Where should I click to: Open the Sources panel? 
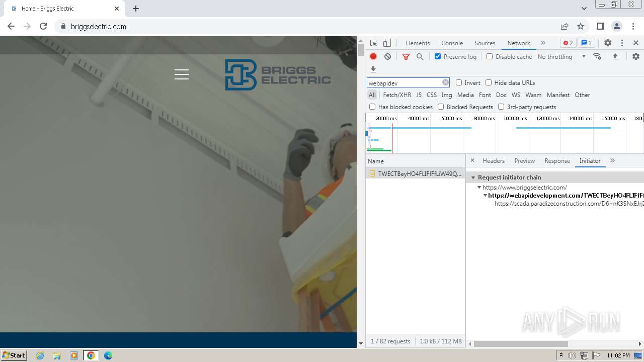485,43
